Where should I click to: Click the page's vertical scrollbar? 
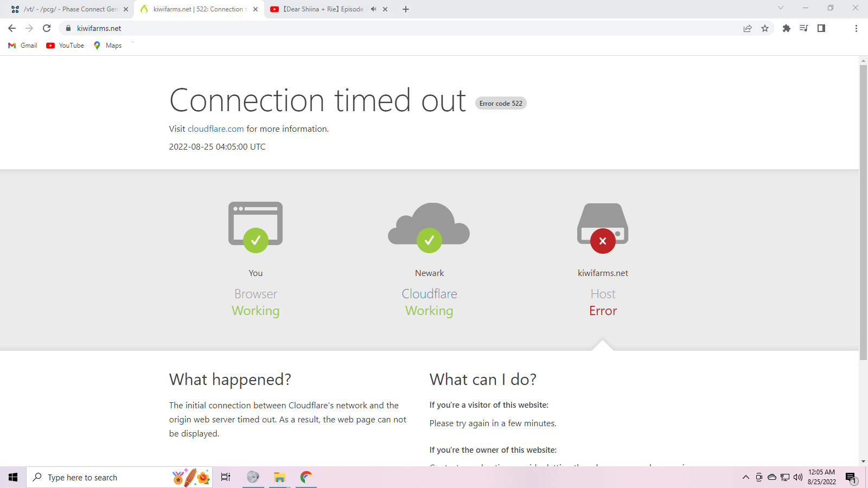(x=863, y=213)
